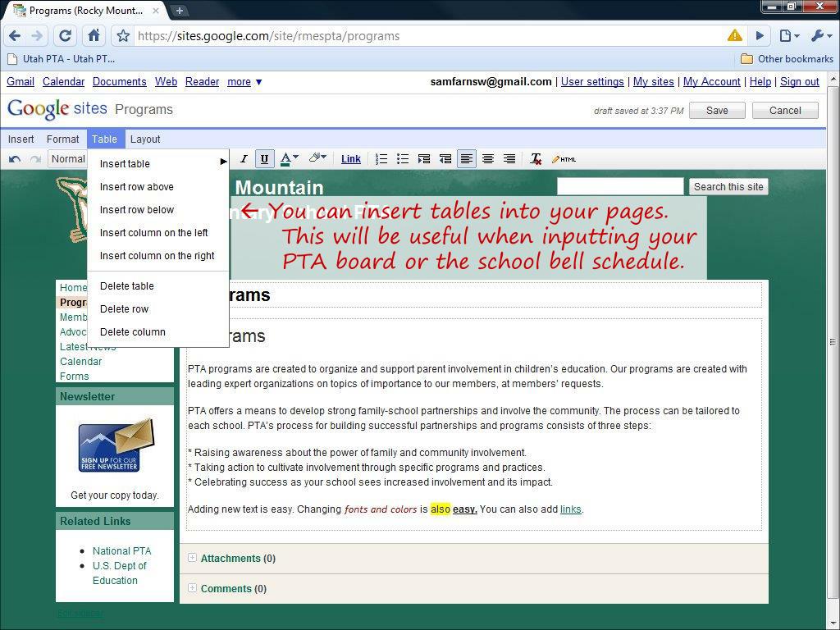
Task: Align text to the left
Action: click(467, 158)
